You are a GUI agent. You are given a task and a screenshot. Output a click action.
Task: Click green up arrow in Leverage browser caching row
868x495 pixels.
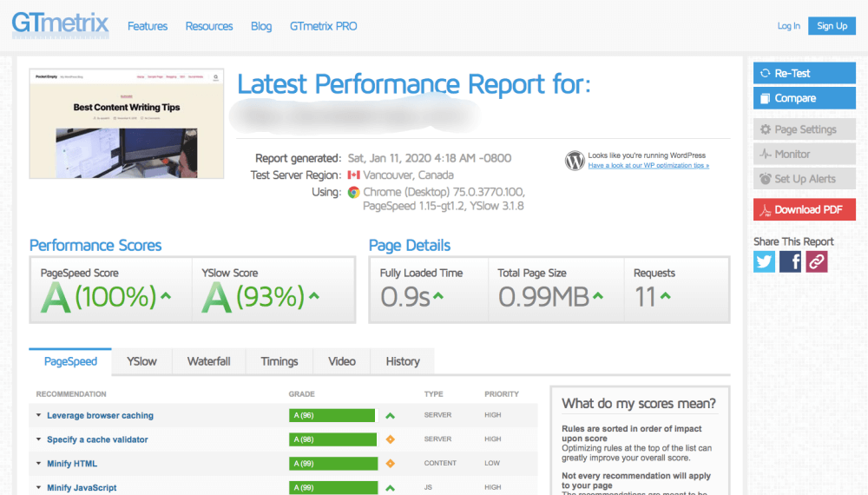pos(391,415)
